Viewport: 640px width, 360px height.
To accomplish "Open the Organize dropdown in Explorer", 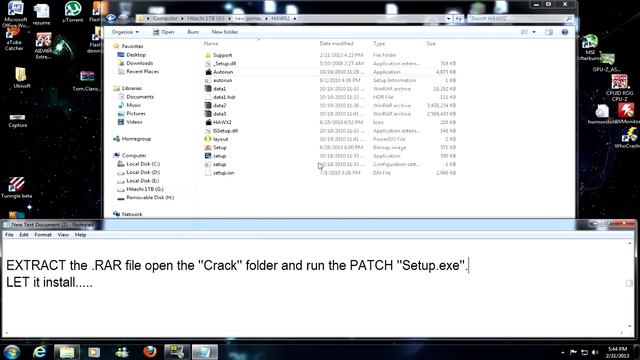I will click(x=125, y=32).
